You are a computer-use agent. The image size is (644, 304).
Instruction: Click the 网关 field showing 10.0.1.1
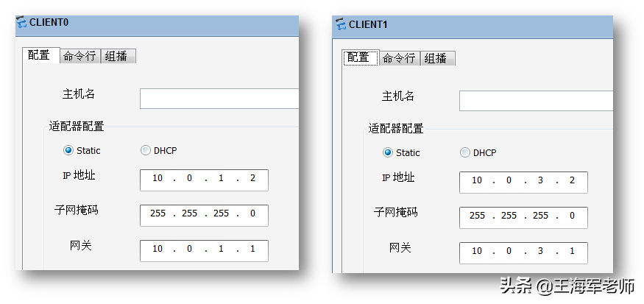204,250
